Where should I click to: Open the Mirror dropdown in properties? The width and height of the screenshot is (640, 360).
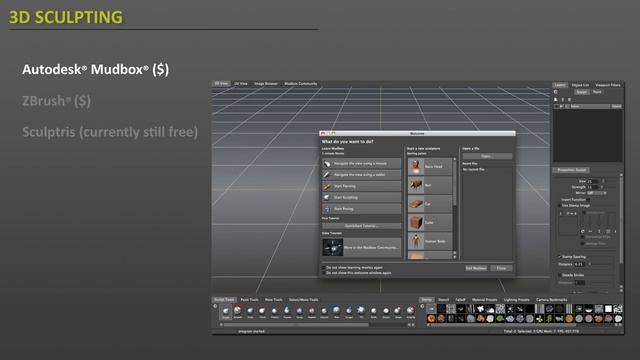tap(596, 193)
